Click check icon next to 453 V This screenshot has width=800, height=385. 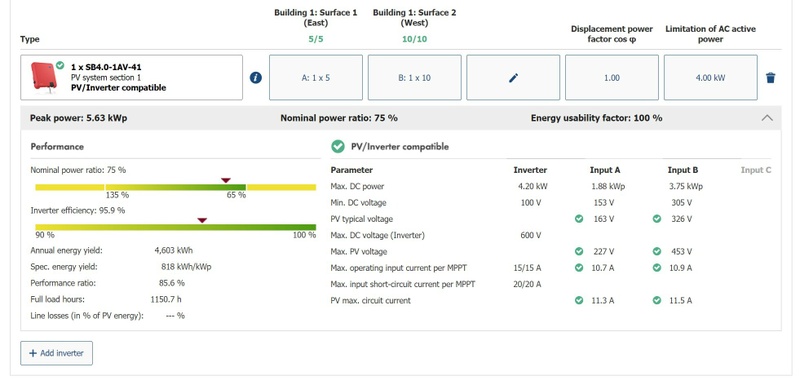[657, 251]
